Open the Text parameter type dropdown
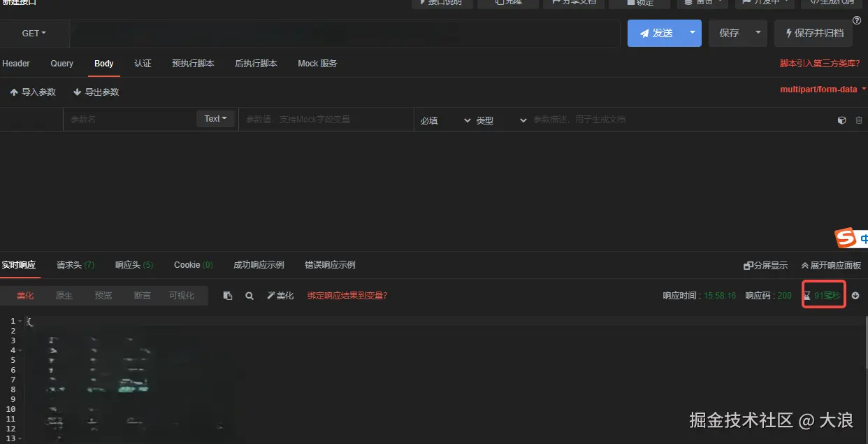 coord(215,119)
